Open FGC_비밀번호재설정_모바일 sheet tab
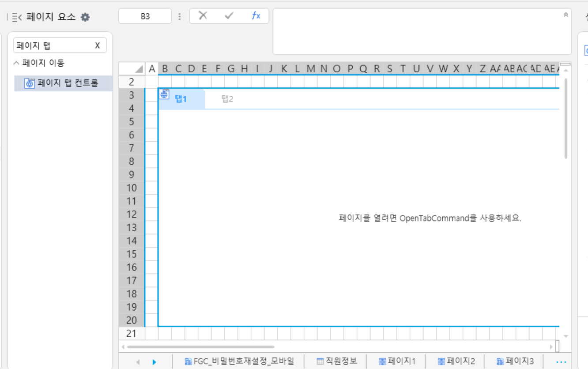This screenshot has width=588, height=369. point(239,361)
